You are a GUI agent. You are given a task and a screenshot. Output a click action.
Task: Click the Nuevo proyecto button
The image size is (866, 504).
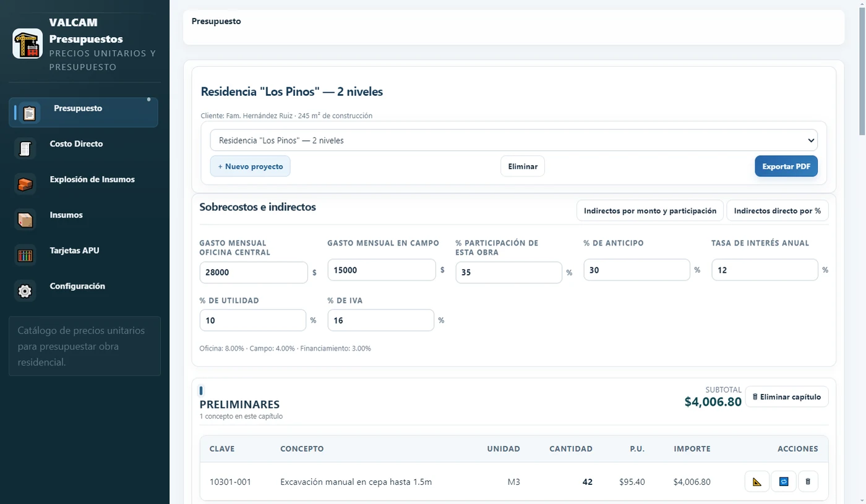click(251, 166)
